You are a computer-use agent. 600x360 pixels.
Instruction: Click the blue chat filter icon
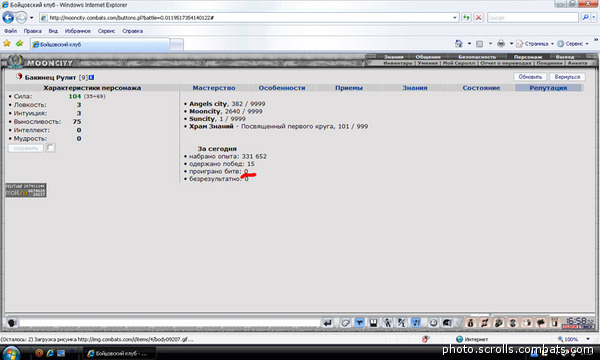coord(359,323)
